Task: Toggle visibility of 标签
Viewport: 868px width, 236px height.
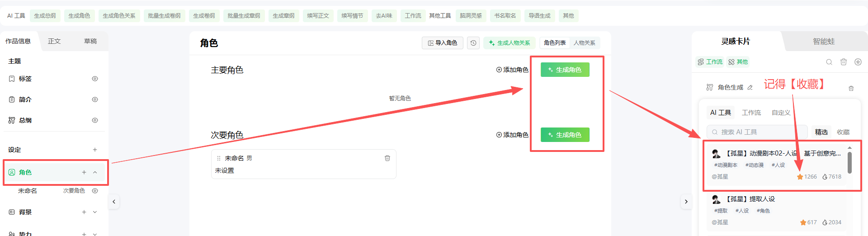Action: click(x=95, y=79)
